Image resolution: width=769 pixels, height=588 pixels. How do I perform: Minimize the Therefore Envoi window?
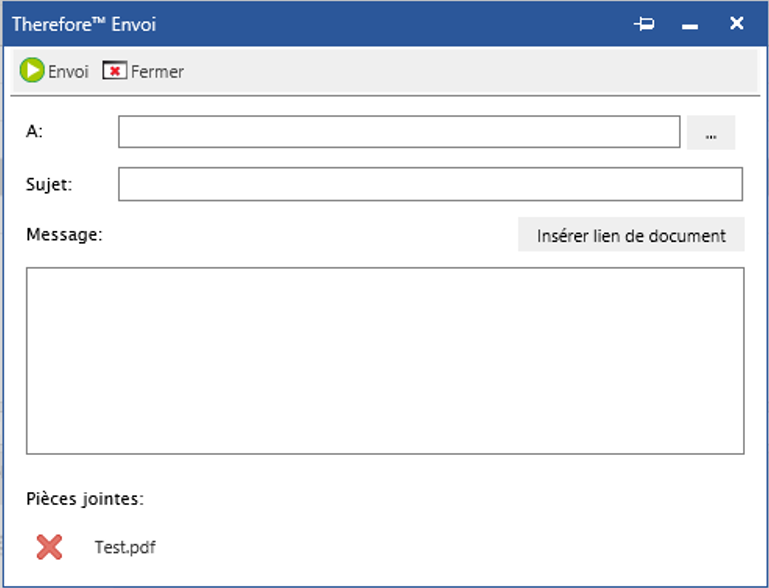pos(690,25)
